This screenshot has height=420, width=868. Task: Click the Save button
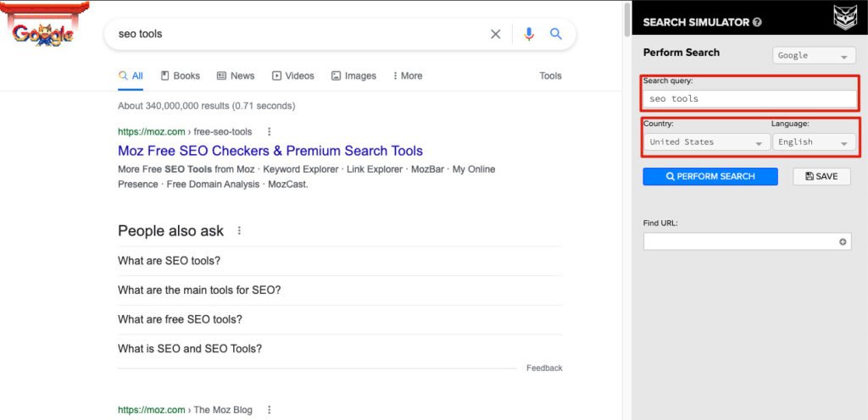tap(821, 176)
